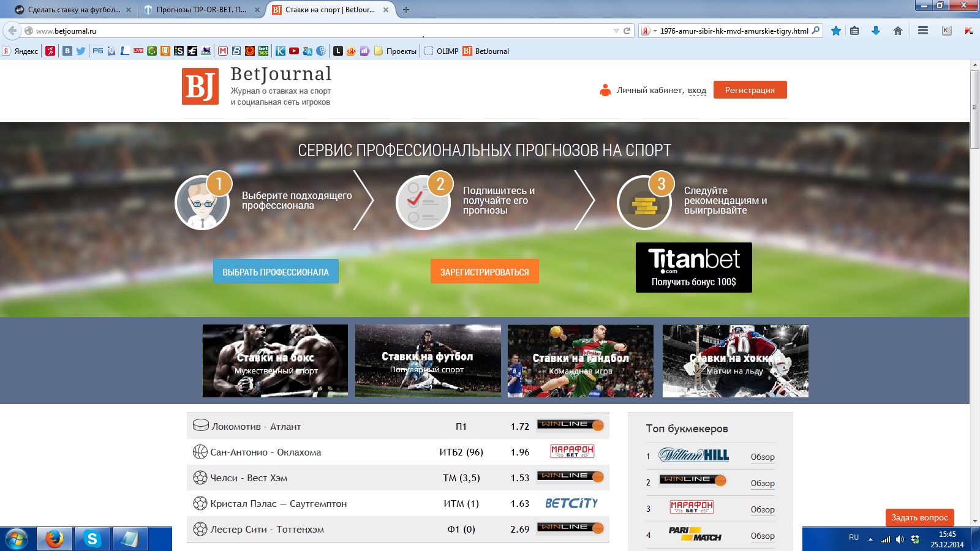Open the downloads arrow icon
Viewport: 980px width, 551px height.
(x=876, y=31)
